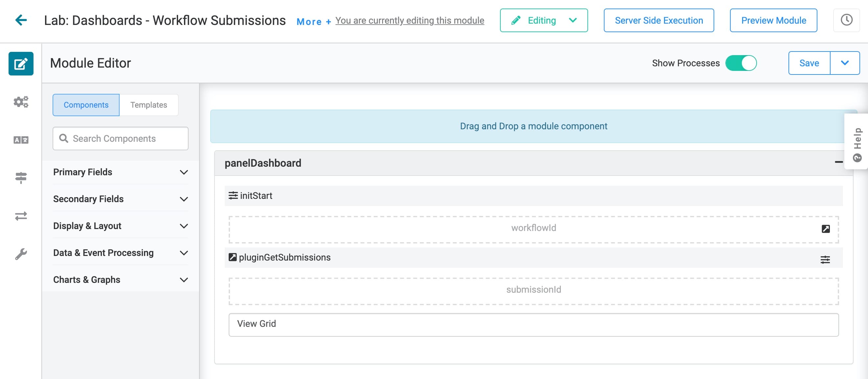The width and height of the screenshot is (868, 379).
Task: Collapse the panelDashboard panel
Action: coord(838,162)
